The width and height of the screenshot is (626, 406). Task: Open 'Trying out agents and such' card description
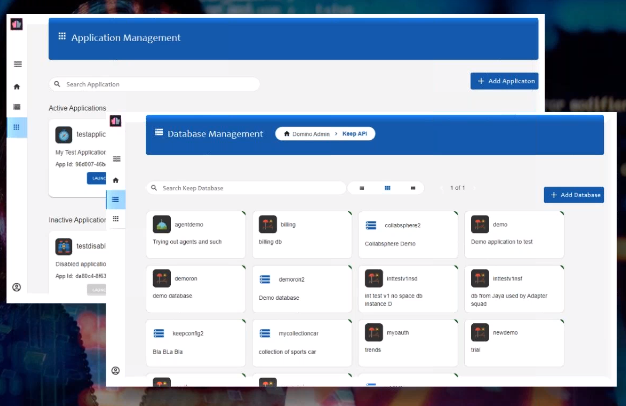click(x=187, y=242)
